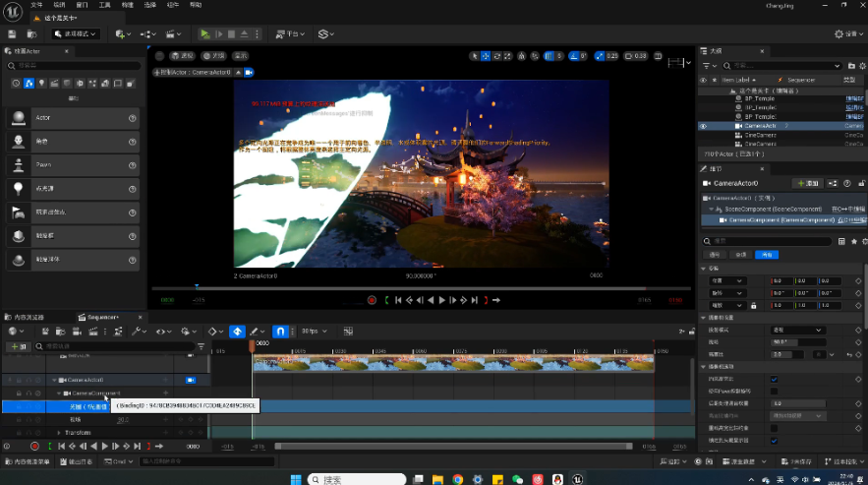Click the camera cut thumbnail strip
Screen dimensions: 868x485
pyautogui.click(x=453, y=363)
